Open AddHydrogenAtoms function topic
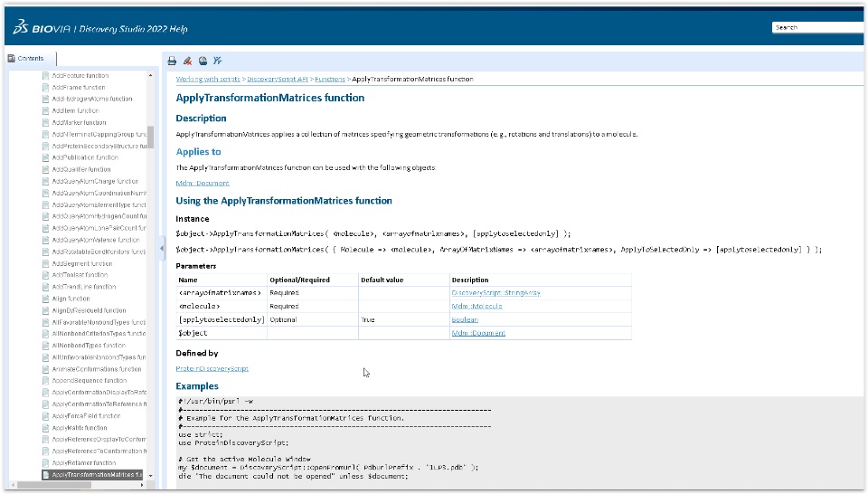The width and height of the screenshot is (868, 494). coord(92,100)
